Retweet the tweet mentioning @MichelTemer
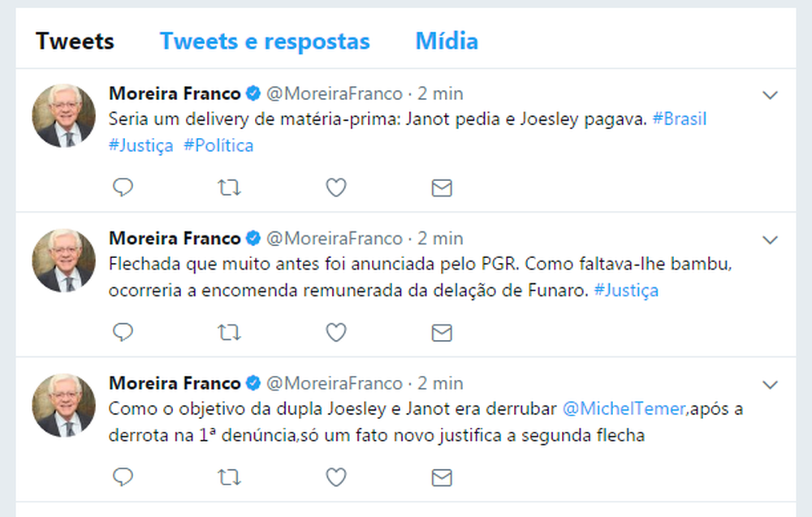 230,477
